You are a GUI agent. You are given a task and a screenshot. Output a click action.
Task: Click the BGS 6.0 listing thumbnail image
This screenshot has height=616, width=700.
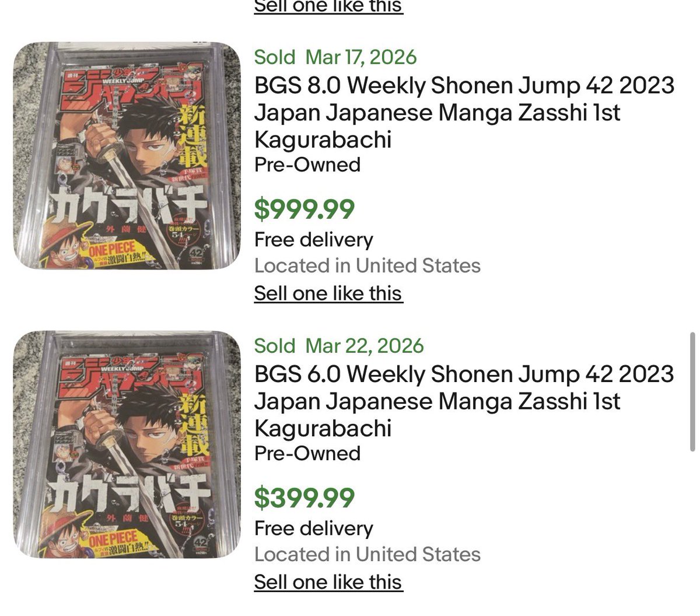127,444
